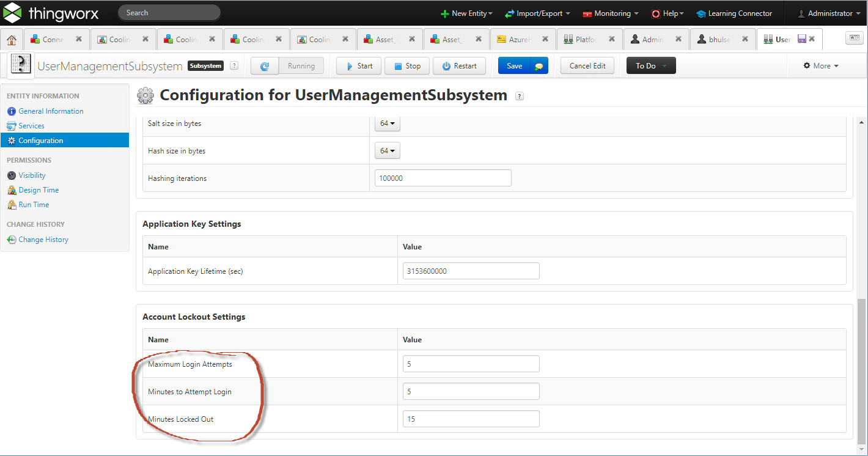Refresh the subsystem with the reload icon
The image size is (868, 456).
click(264, 65)
